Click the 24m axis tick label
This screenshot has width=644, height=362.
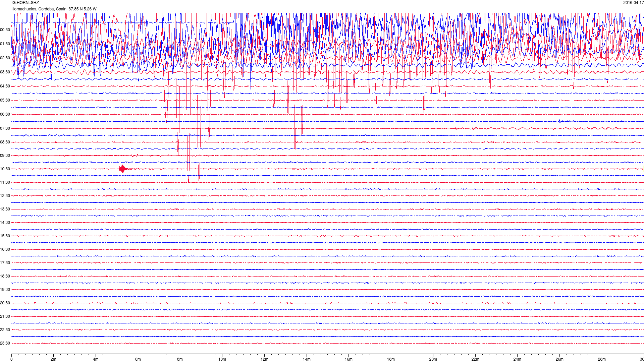tap(517, 359)
